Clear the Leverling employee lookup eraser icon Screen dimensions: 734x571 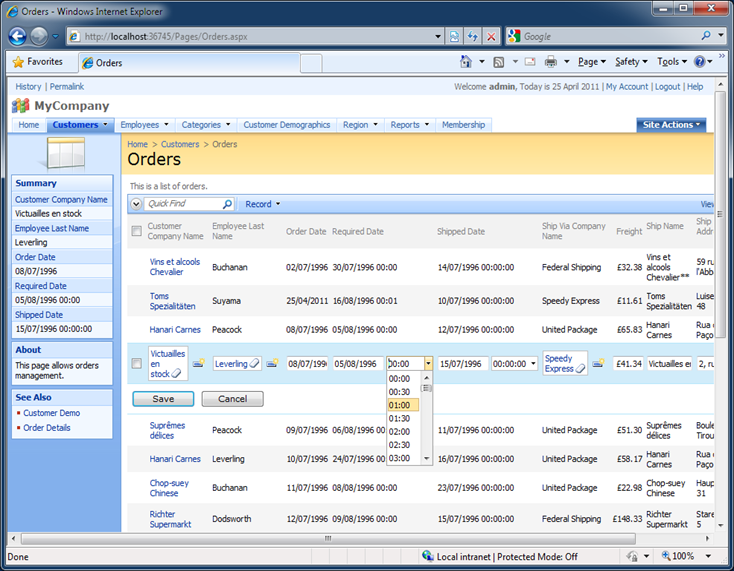254,364
